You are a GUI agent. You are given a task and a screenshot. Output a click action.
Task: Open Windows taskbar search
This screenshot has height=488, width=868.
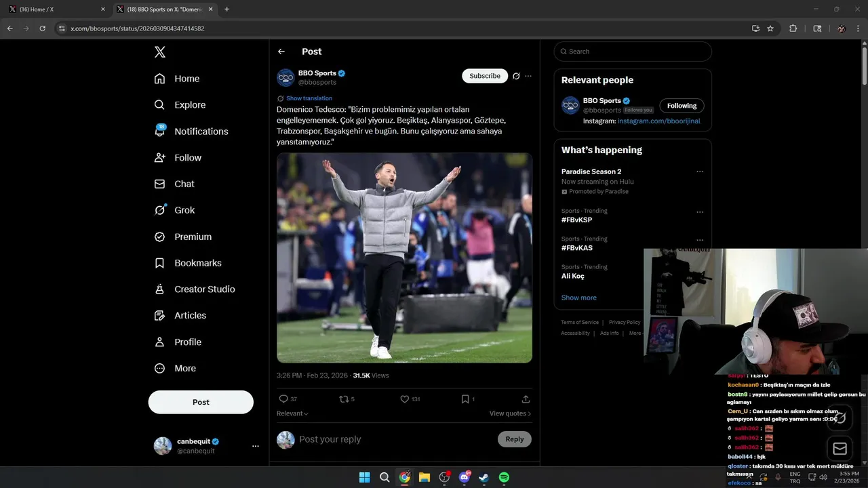click(x=384, y=477)
